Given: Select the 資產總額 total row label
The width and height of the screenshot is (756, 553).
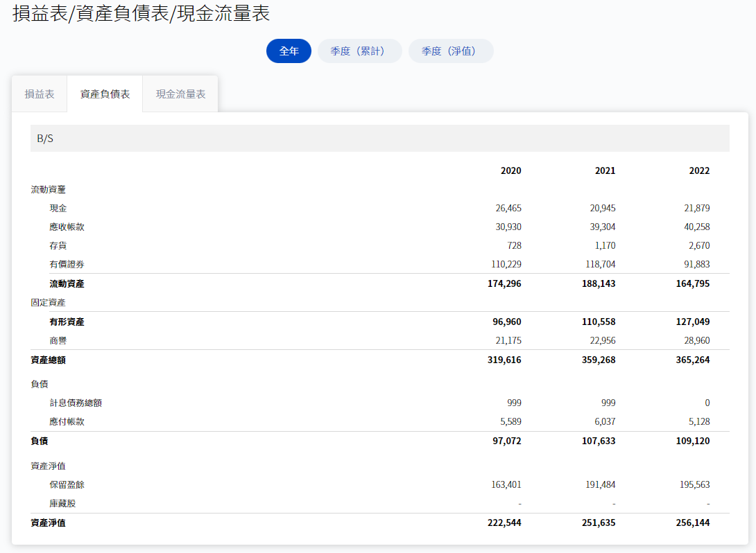Looking at the screenshot, I should click(49, 360).
